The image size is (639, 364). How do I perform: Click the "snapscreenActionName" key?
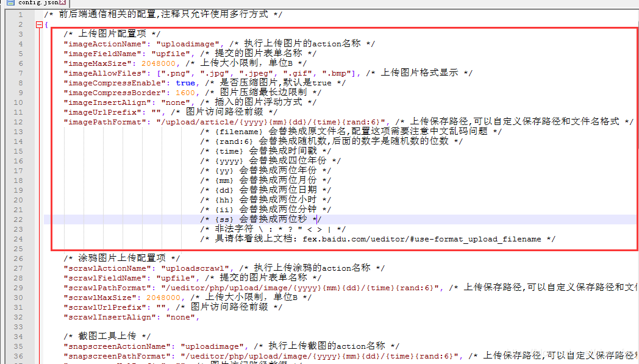click(120, 346)
